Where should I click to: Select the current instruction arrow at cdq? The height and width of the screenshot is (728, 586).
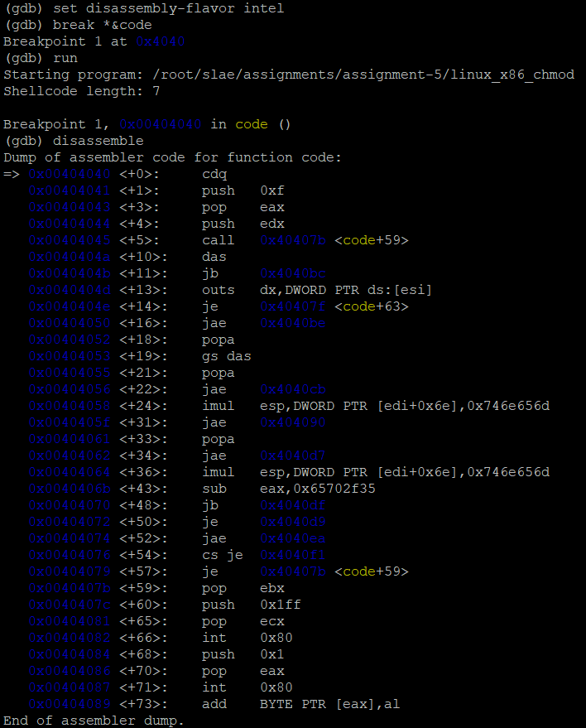[11, 174]
